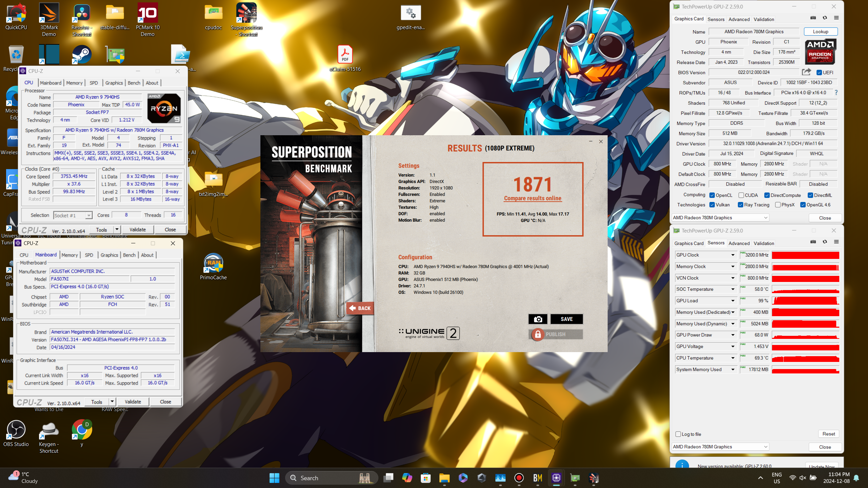Toggle the OpenCL checkbox
This screenshot has height=488, width=868.
712,195
